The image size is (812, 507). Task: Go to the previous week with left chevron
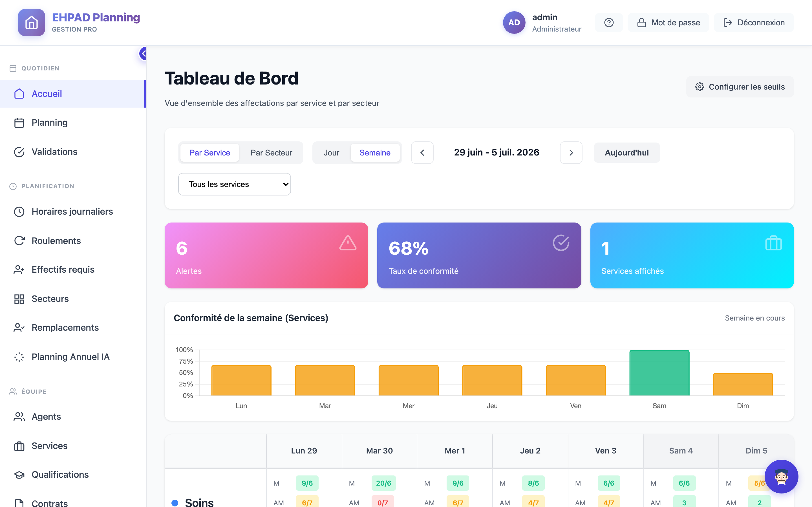(x=422, y=153)
